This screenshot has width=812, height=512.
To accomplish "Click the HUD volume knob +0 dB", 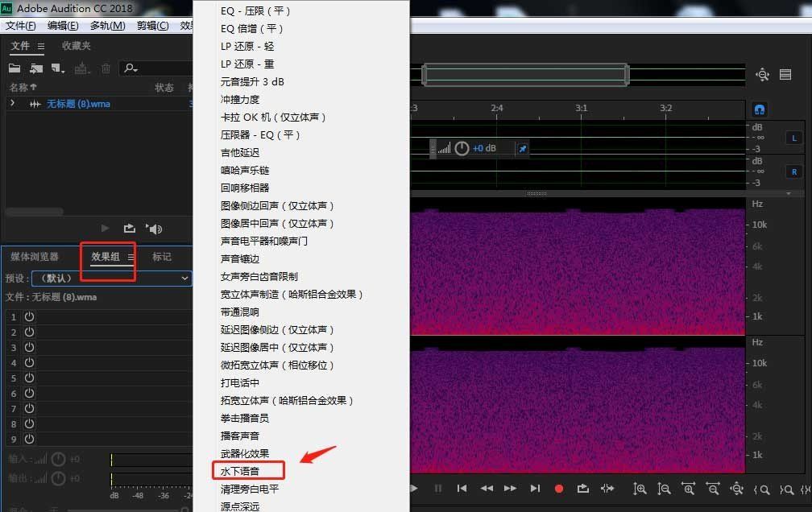I will click(x=462, y=149).
